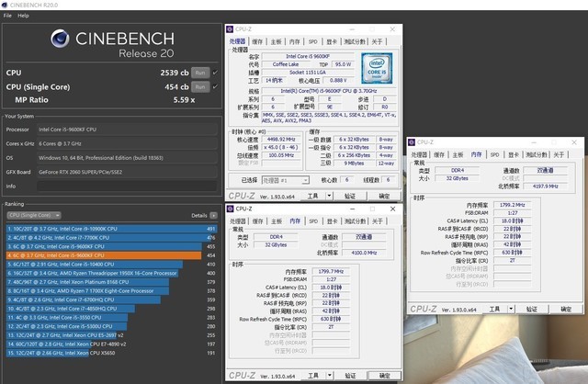Select the Intel Core i7-4850HQ ranking row
Screen dimensions: 588x384
[x=112, y=309]
